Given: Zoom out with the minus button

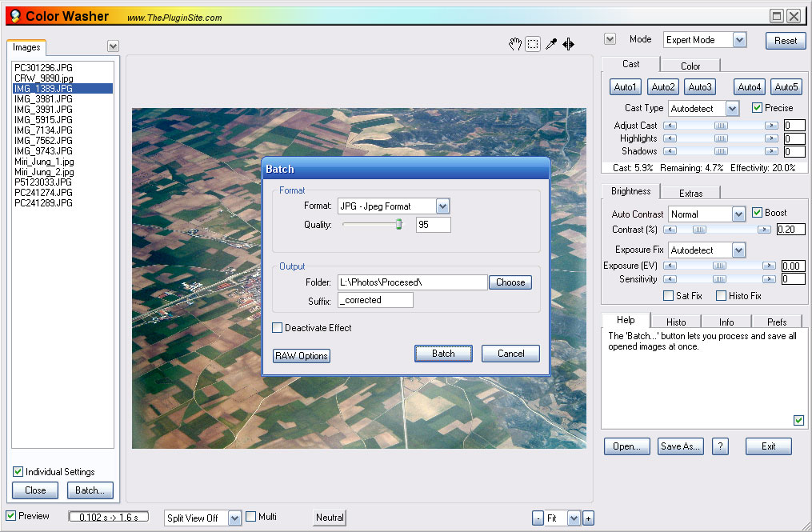Looking at the screenshot, I should coord(538,518).
